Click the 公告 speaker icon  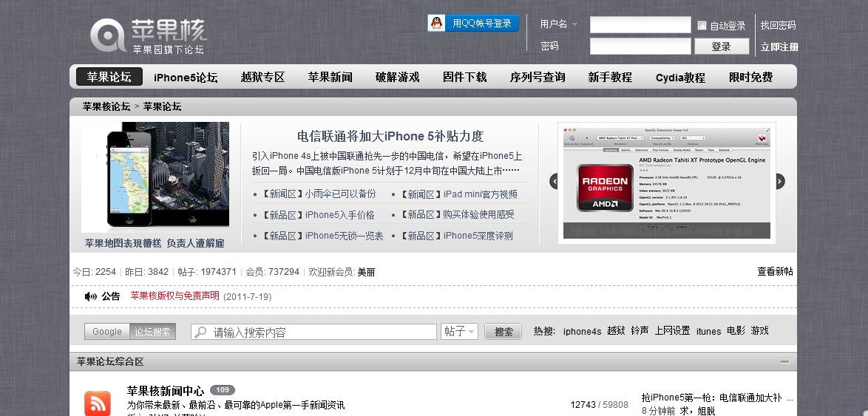click(x=90, y=296)
